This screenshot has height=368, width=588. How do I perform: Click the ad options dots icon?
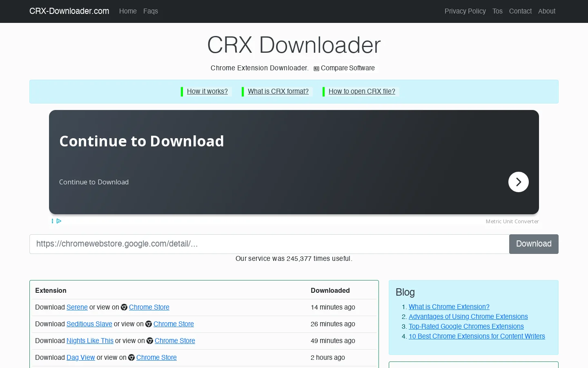click(52, 221)
